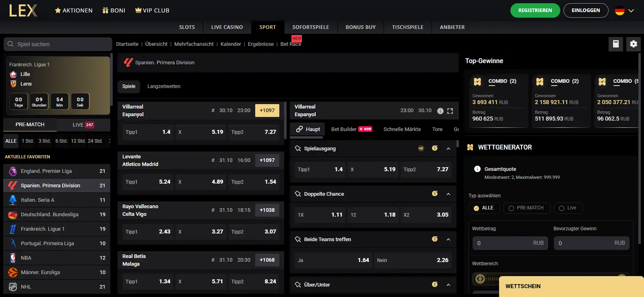The image size is (644, 297).
Task: Click the NHL league icon
Action: (13, 287)
